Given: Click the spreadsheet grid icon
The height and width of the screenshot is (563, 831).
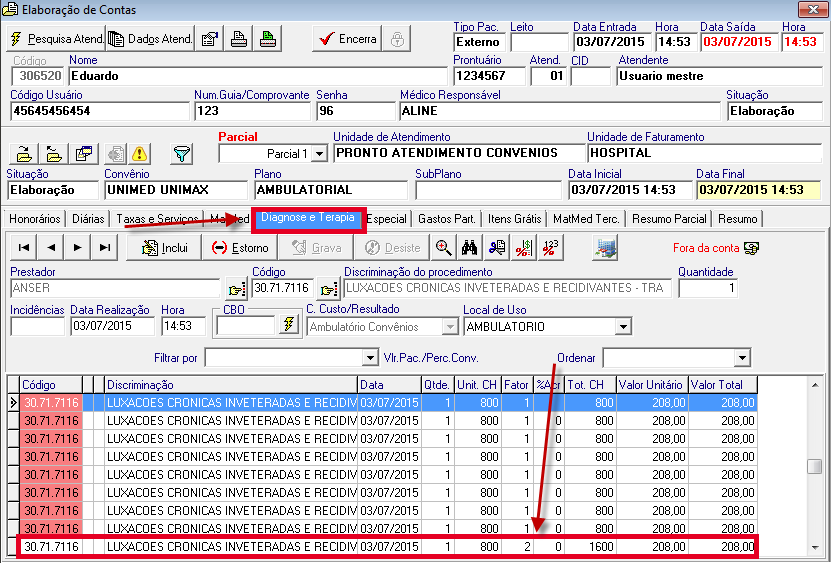Looking at the screenshot, I should [605, 248].
